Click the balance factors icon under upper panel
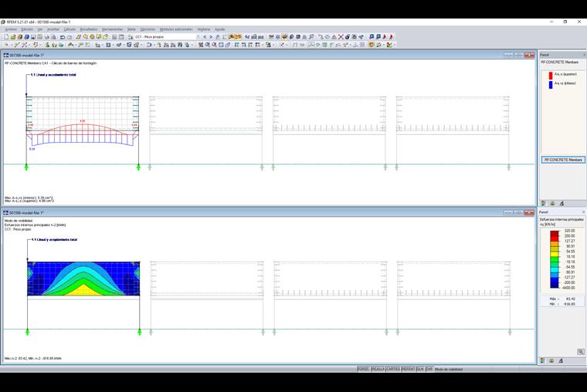The image size is (587, 392). coord(552,203)
